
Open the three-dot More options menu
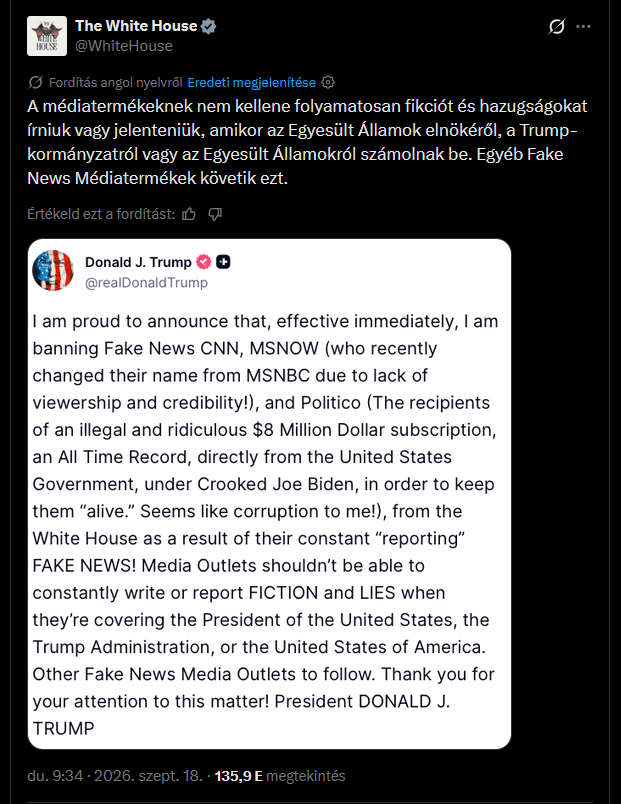[584, 26]
